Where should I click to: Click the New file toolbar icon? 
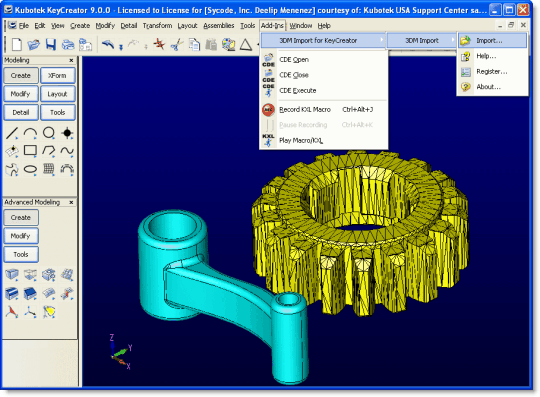(17, 44)
